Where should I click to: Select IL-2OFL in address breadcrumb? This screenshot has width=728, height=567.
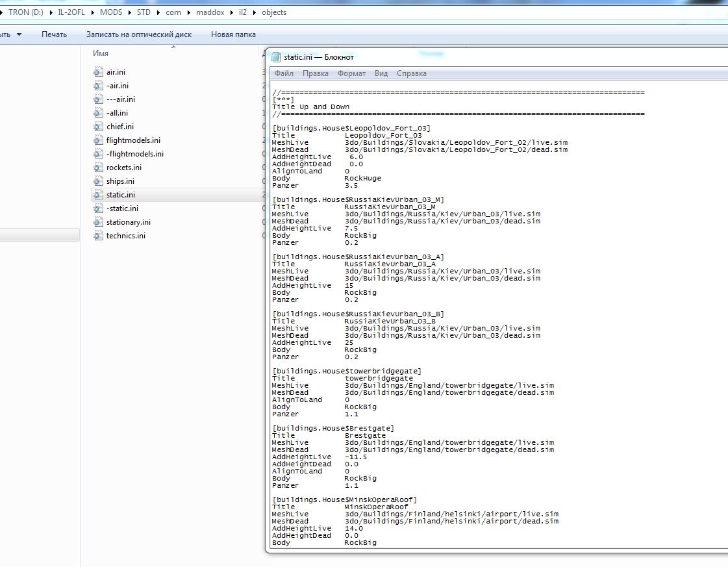71,12
